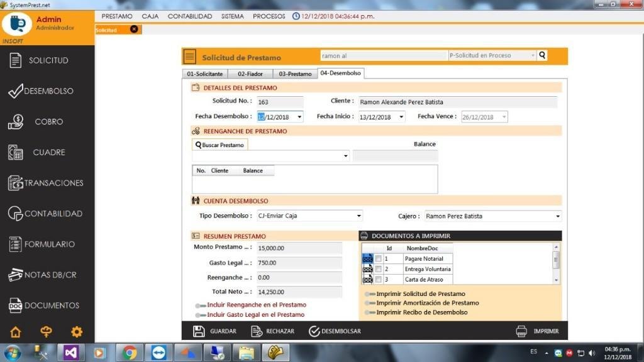The image size is (644, 362).
Task: Open the CONTABILIDAD menu
Action: [190, 16]
